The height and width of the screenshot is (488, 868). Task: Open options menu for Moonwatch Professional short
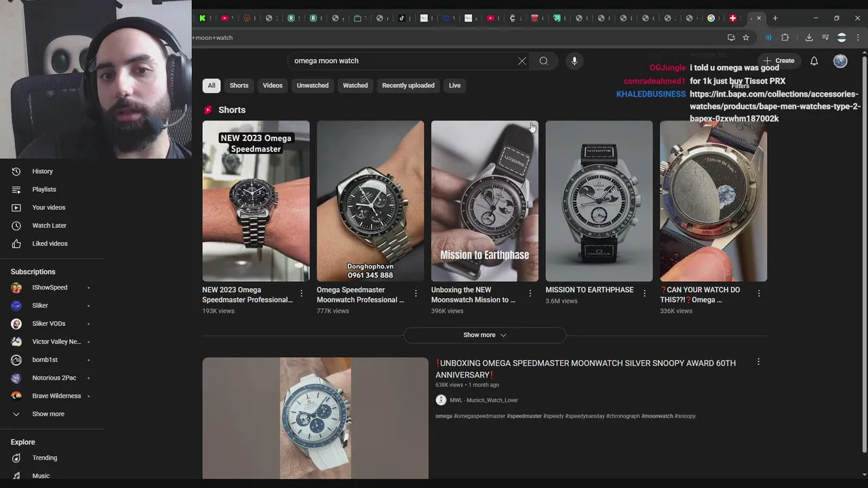416,293
